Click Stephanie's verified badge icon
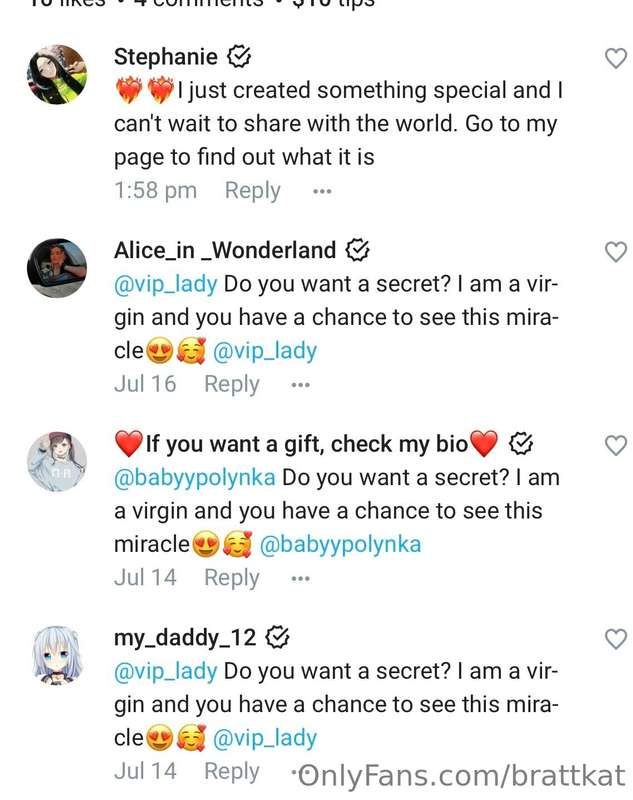This screenshot has height=800, width=633. coord(239,57)
